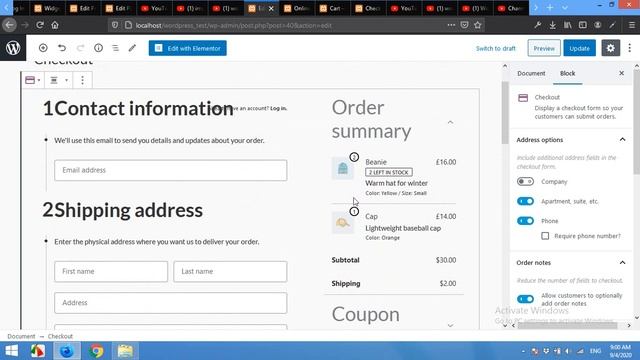Open Firefox hamburger menu

[631, 25]
